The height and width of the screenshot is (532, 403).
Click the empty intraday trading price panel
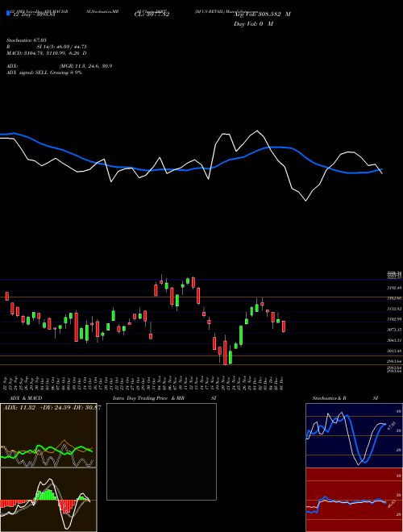[x=161, y=451]
